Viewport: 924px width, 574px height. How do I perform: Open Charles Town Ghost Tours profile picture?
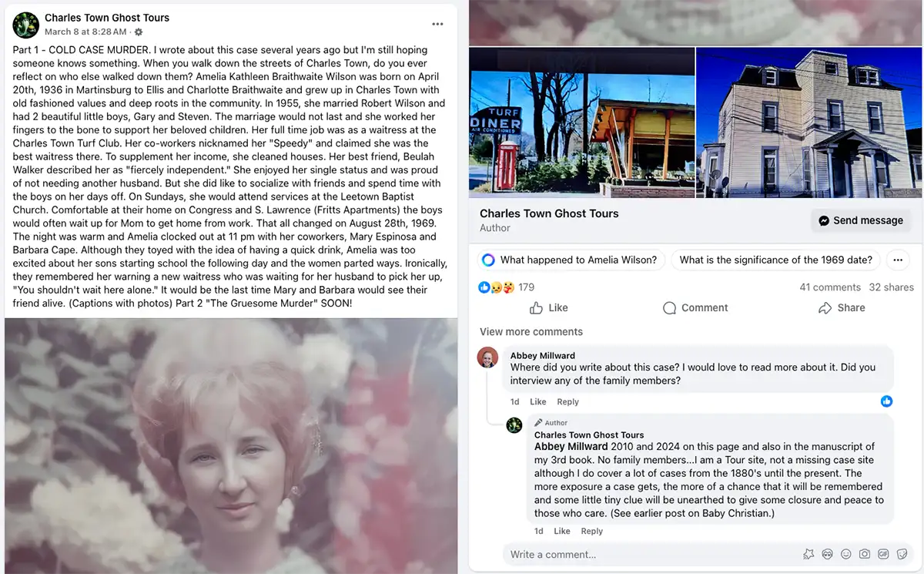[26, 25]
